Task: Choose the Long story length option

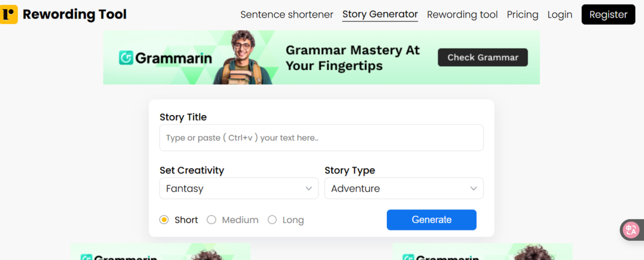Action: 272,220
